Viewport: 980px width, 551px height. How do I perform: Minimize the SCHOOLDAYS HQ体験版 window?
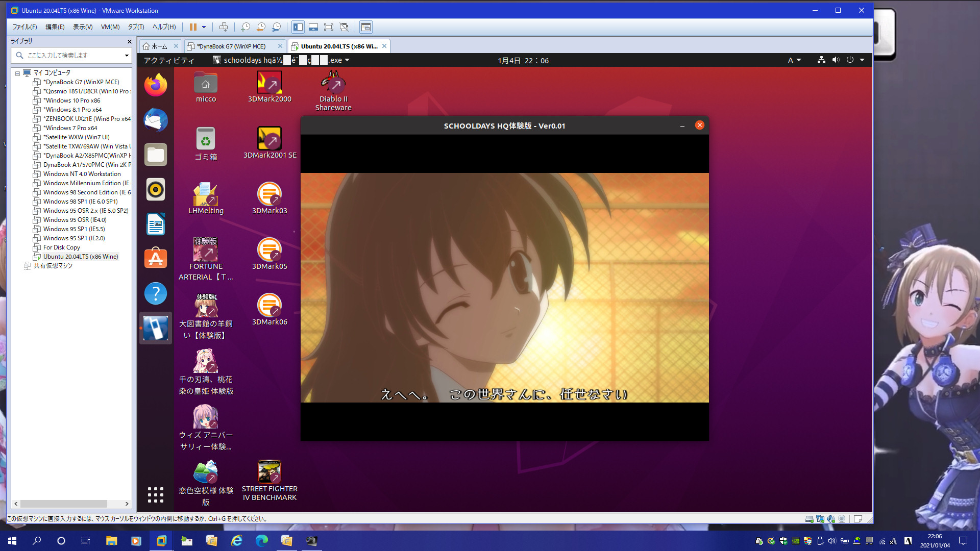tap(682, 126)
